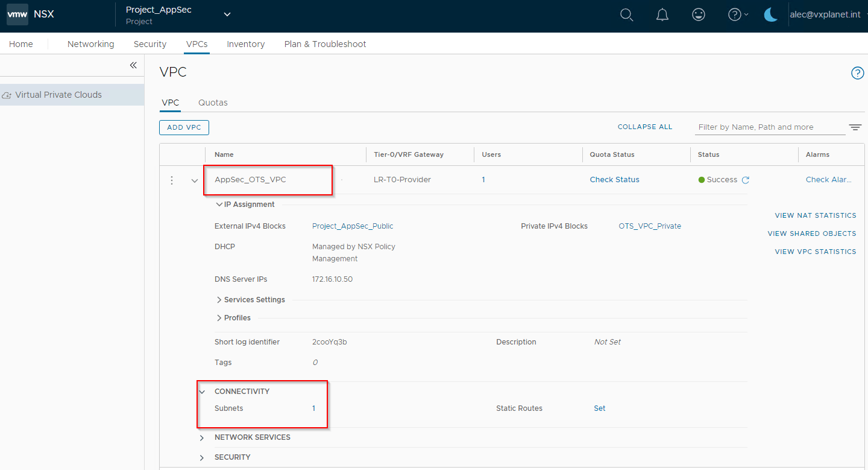Screen dimensions: 868x470
Task: Open the user account alec@vxplanet.int
Action: 825,14
